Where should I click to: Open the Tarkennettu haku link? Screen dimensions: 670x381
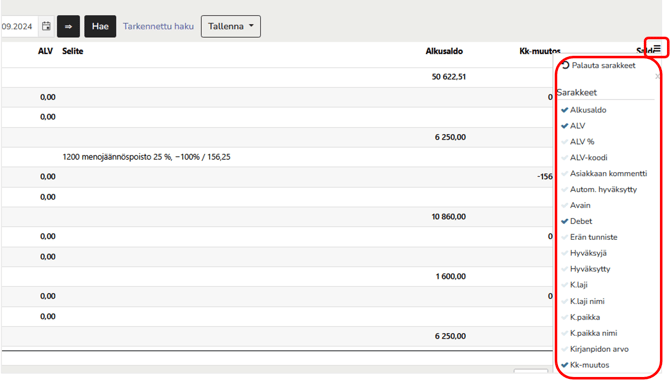(x=158, y=26)
